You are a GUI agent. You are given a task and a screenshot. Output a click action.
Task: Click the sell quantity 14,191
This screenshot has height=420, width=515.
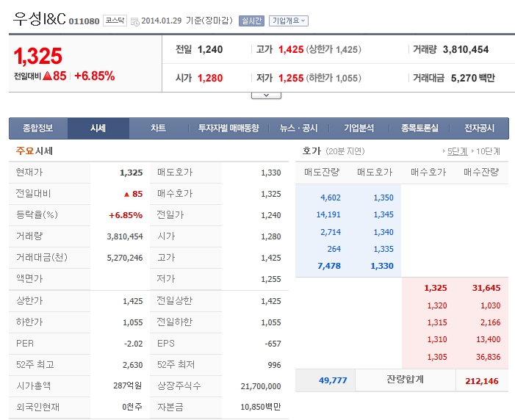[328, 214]
